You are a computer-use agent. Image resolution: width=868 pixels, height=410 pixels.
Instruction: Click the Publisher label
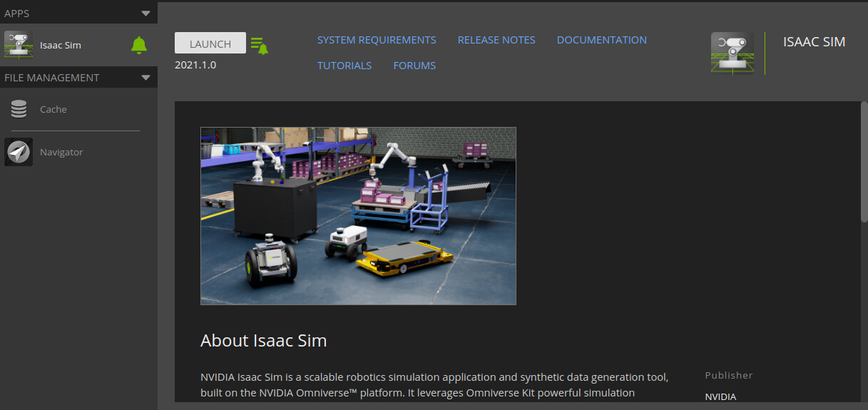click(729, 375)
